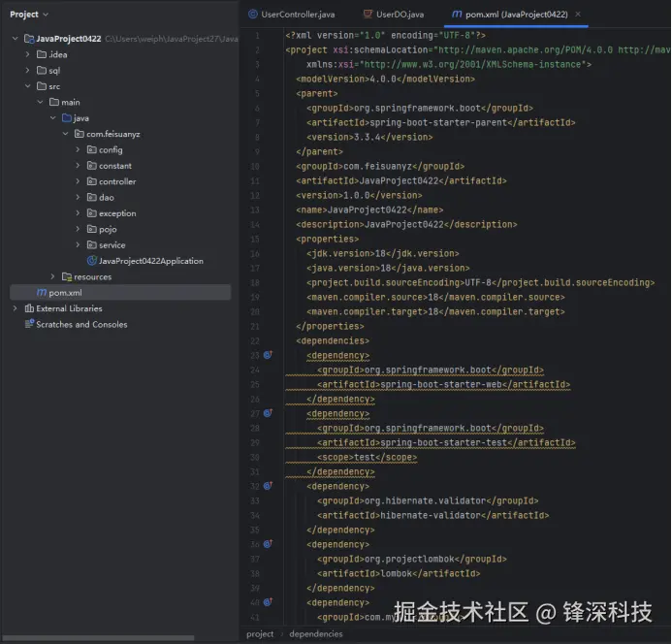
Task: Click the main folder icon
Action: (x=54, y=102)
